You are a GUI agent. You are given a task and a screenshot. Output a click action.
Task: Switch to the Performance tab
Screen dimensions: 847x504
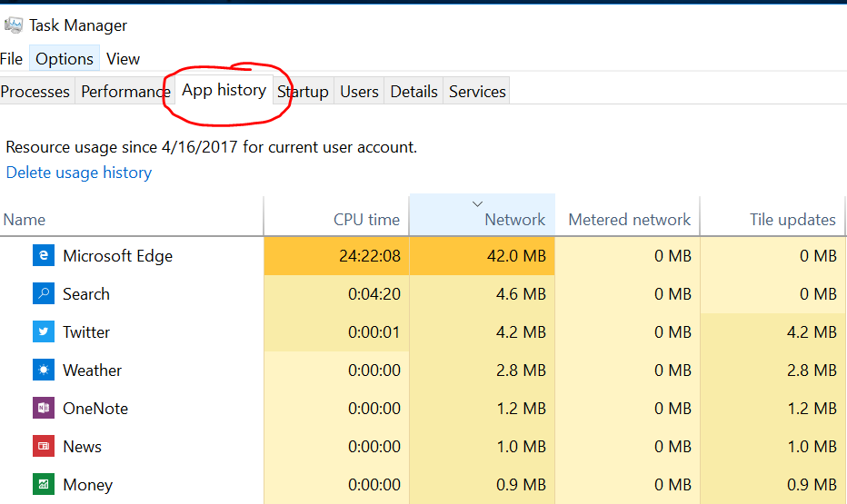click(x=125, y=91)
